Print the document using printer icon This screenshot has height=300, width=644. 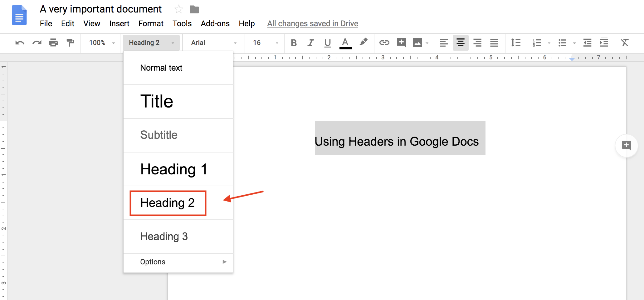coord(53,42)
